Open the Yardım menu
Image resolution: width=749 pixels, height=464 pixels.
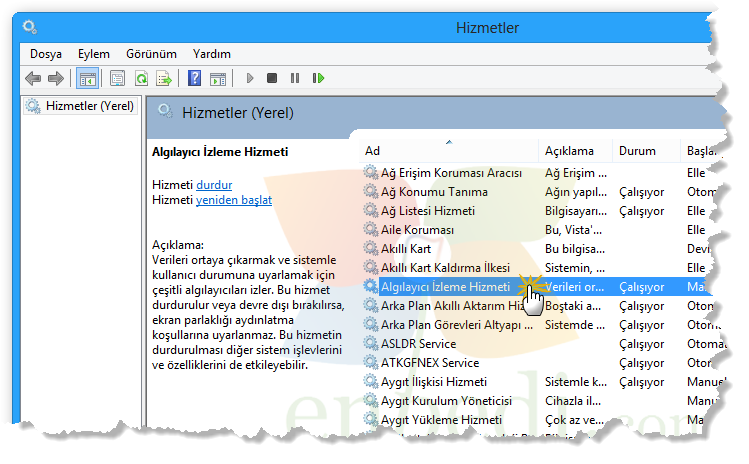pos(212,54)
